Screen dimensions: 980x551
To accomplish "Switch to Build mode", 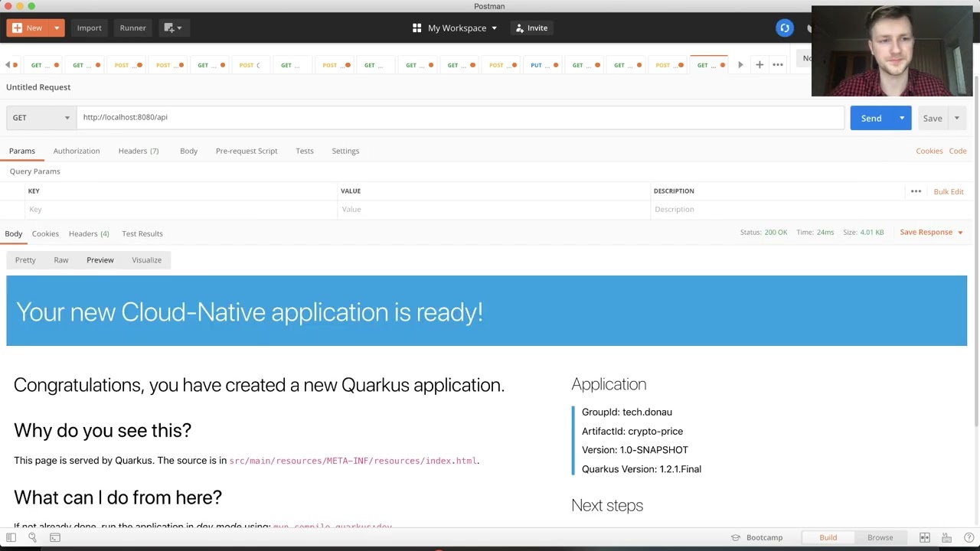I will click(x=828, y=537).
